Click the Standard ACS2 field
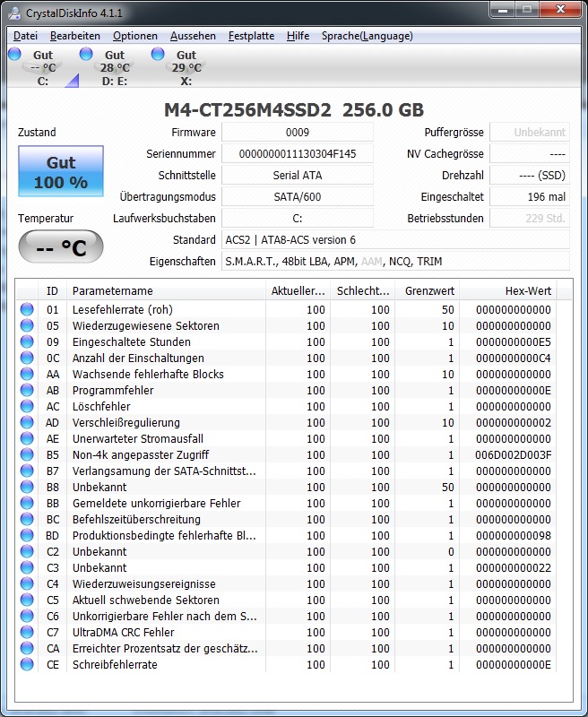 (x=395, y=239)
